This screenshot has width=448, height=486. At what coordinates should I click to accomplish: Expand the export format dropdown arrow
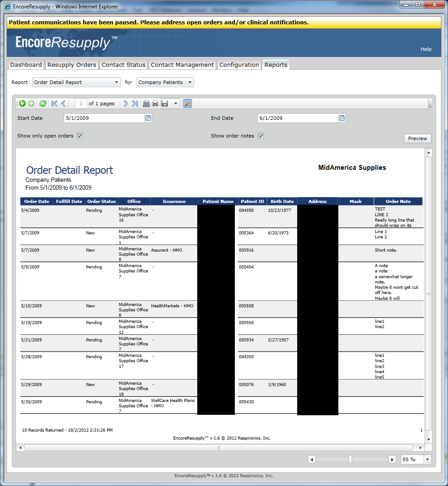pos(176,103)
